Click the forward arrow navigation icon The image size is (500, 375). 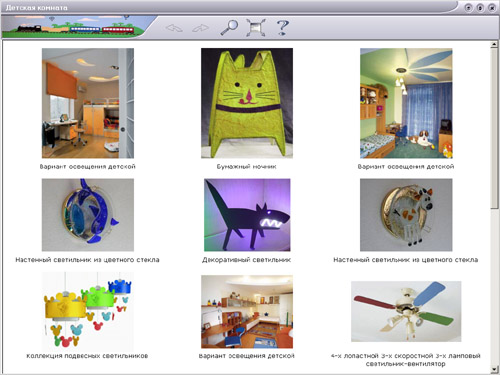click(x=201, y=28)
